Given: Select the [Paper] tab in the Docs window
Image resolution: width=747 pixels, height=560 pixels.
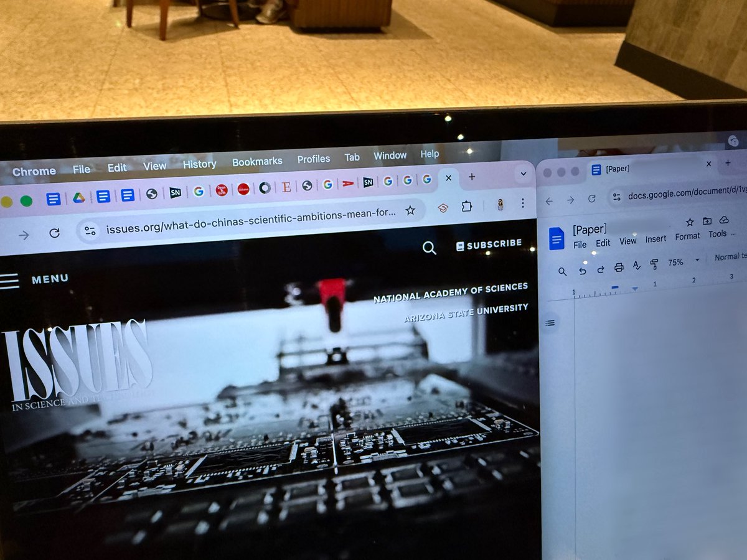Looking at the screenshot, I should pos(647,168).
